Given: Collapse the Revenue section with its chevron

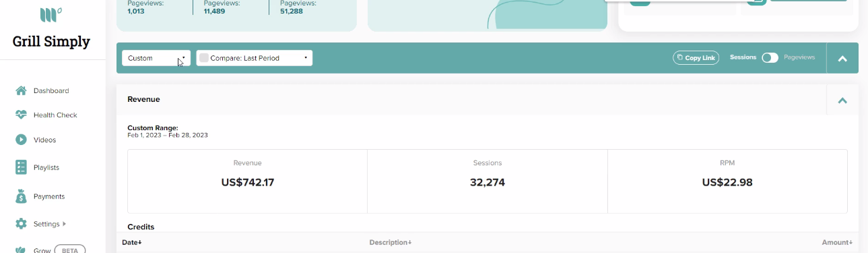Looking at the screenshot, I should (x=842, y=101).
